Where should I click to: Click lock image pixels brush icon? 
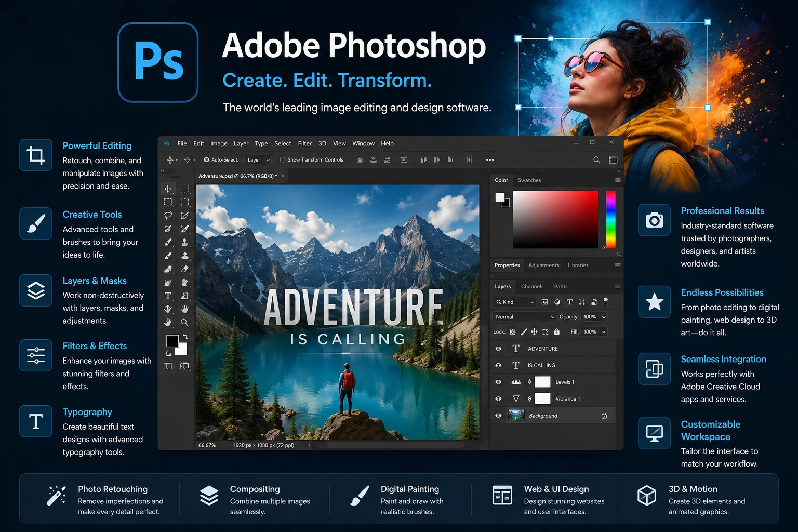coord(524,331)
